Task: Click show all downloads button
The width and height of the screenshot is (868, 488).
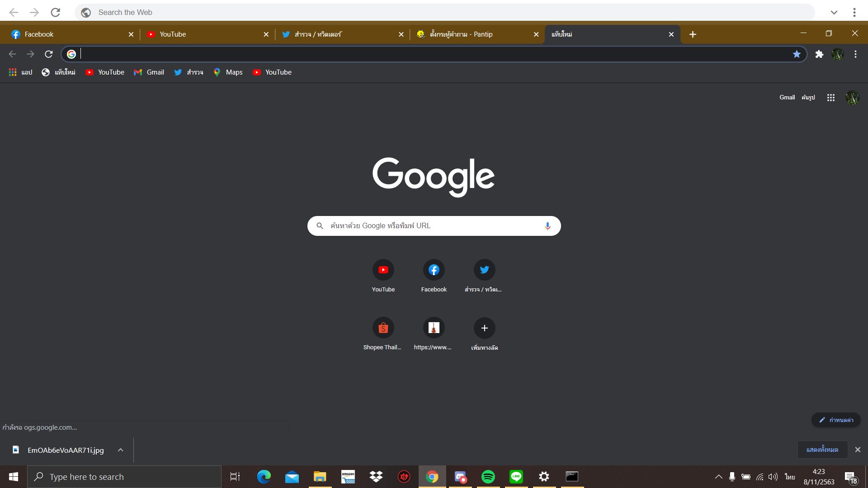Action: [822, 450]
